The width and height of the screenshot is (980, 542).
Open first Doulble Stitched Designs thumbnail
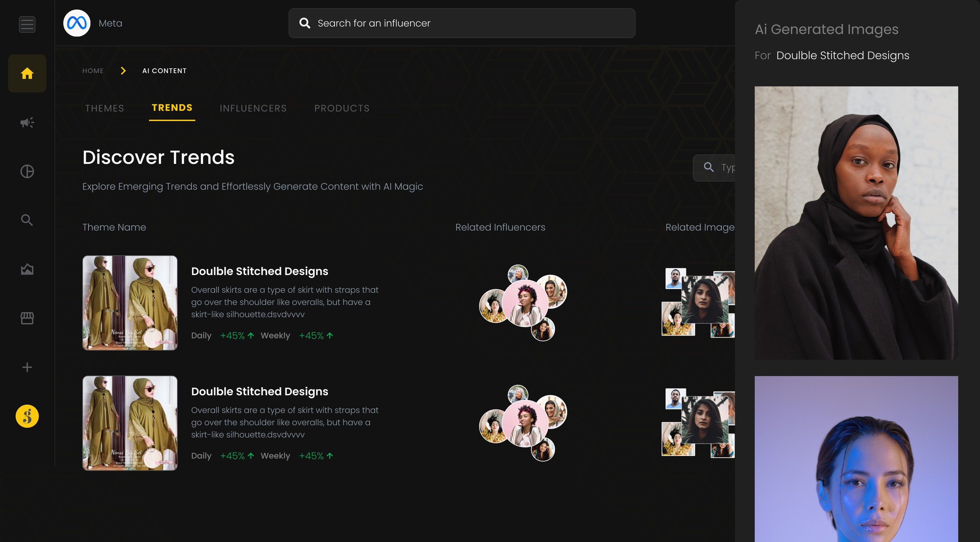click(x=130, y=303)
